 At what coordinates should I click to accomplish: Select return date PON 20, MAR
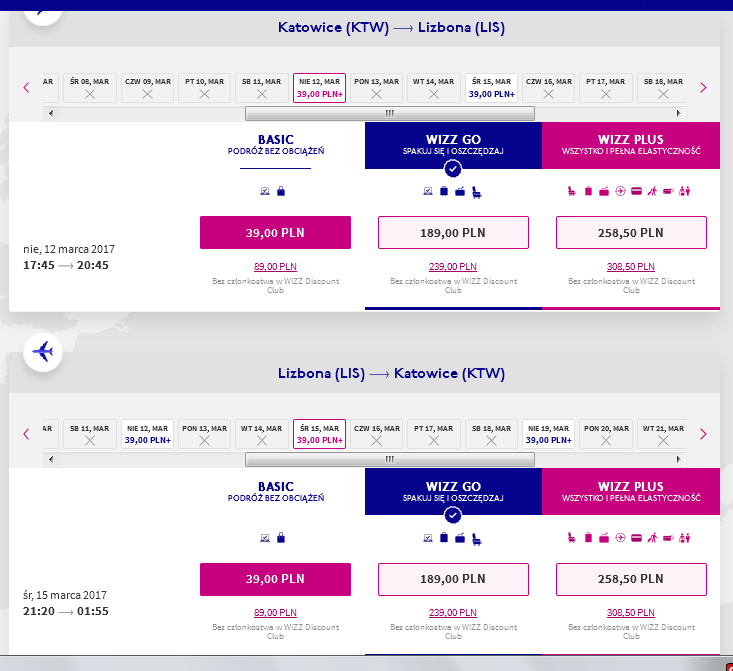606,434
